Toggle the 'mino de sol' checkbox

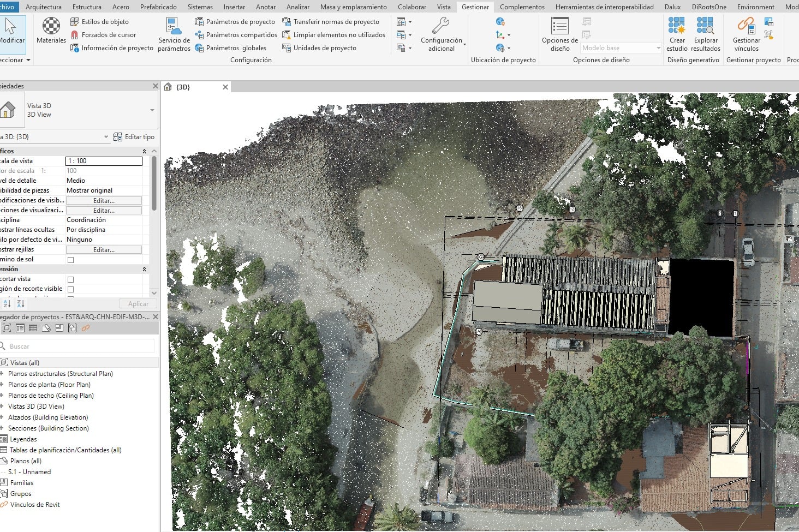tap(70, 260)
